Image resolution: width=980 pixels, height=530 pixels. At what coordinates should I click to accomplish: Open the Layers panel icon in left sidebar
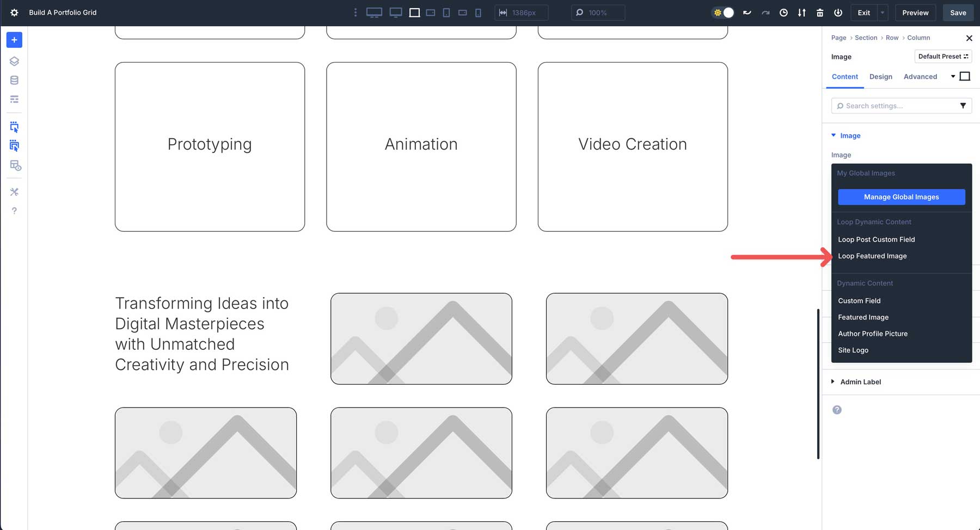point(14,61)
